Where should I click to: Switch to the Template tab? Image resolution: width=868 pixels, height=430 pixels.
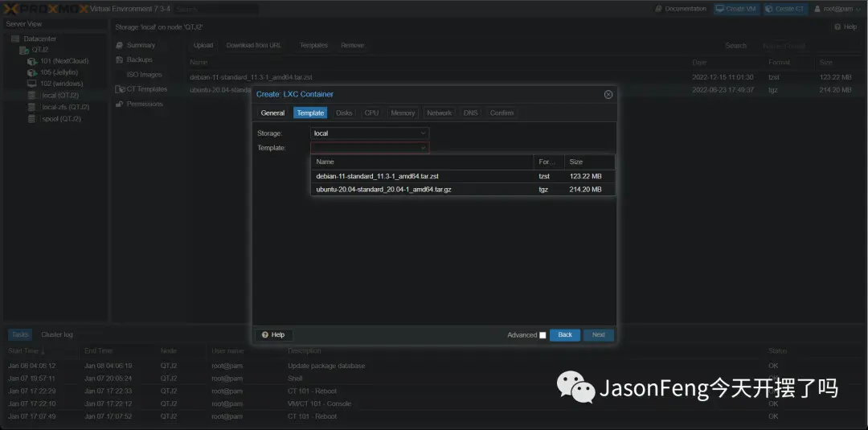tap(310, 113)
